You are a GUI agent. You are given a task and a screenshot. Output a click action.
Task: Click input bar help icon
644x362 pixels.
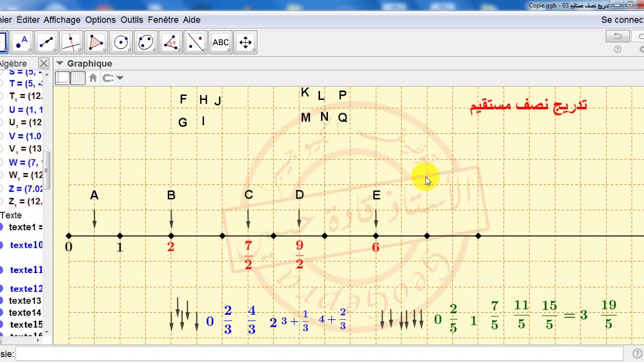click(x=636, y=354)
